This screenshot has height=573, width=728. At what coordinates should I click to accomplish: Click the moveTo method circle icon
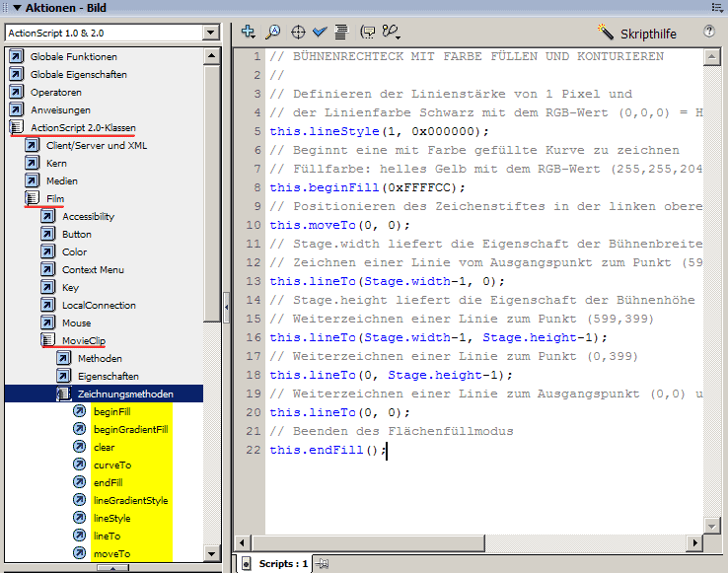tap(79, 553)
